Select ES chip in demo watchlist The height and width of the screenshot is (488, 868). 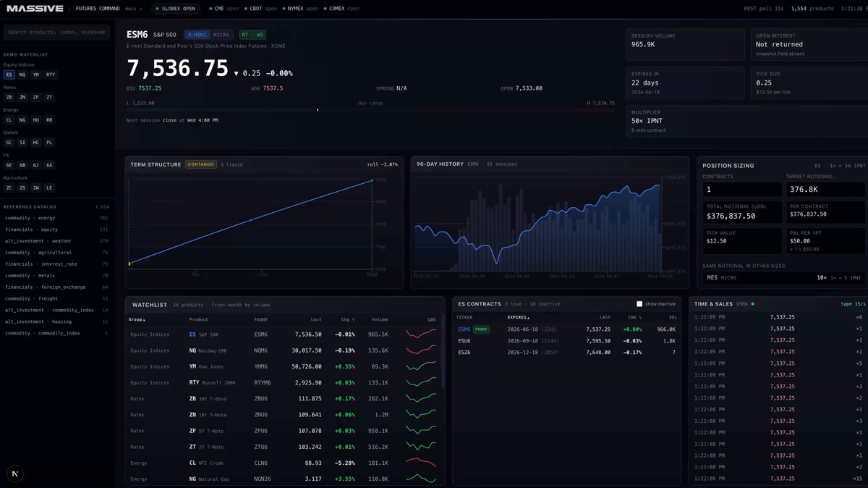[9, 75]
